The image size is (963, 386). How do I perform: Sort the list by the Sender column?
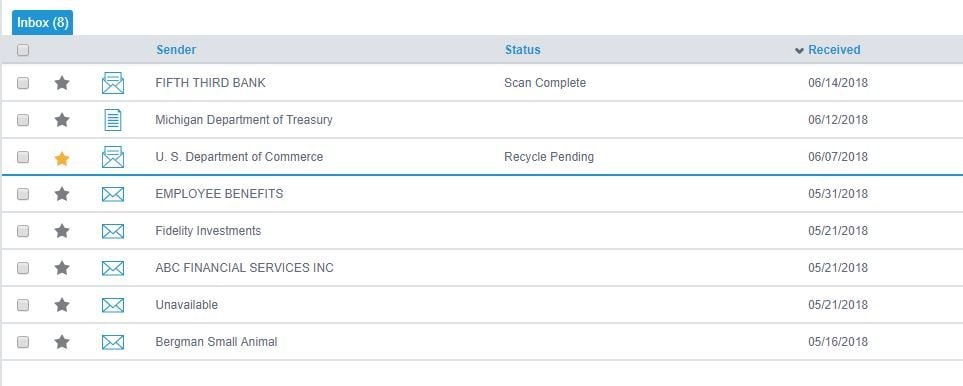[x=176, y=50]
